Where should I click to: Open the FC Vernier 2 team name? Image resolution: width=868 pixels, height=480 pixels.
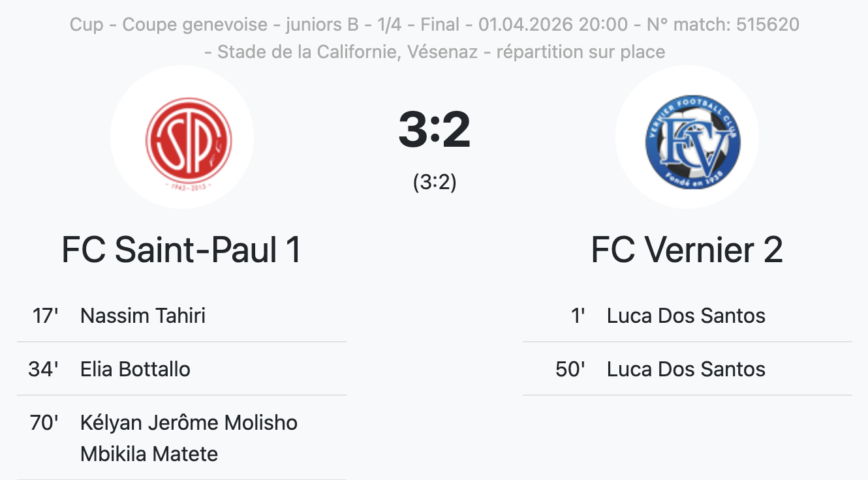click(x=687, y=250)
